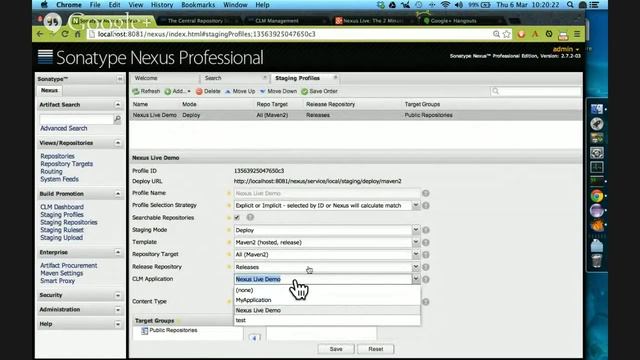
Task: Click the Profile Name help icon
Action: pos(426,193)
